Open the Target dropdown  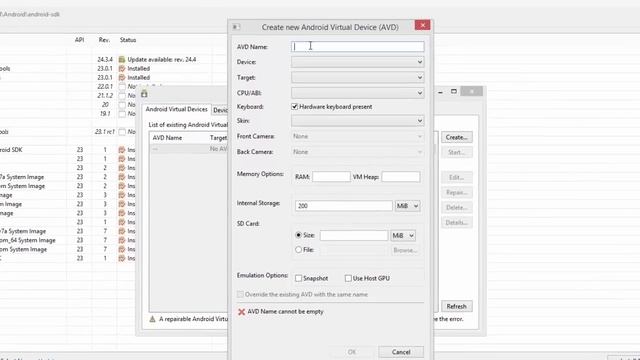tap(358, 78)
